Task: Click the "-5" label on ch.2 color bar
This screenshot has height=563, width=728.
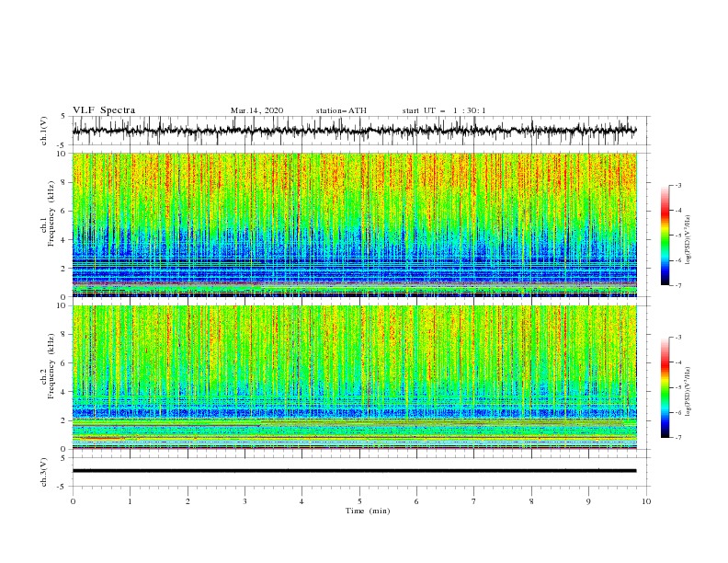Action: (x=677, y=387)
